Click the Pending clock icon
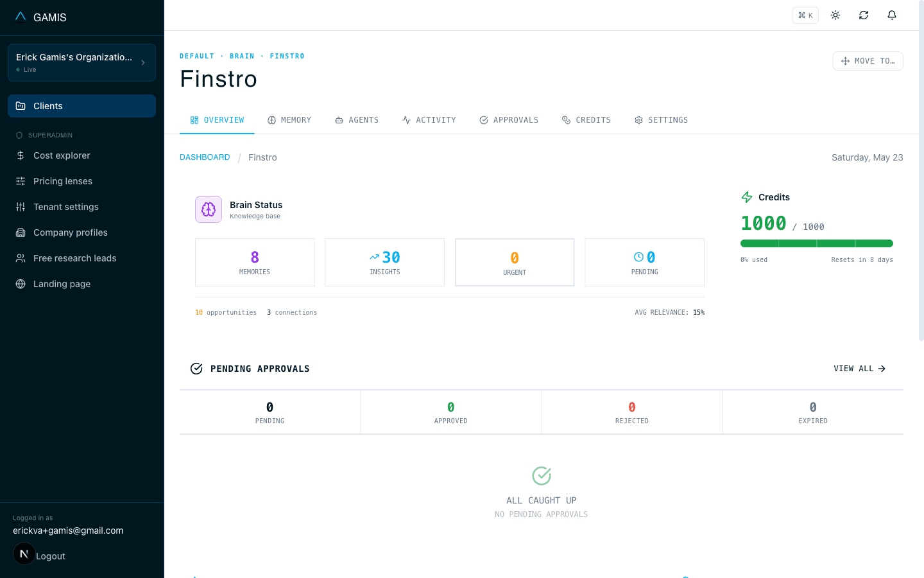This screenshot has width=924, height=578. click(638, 257)
